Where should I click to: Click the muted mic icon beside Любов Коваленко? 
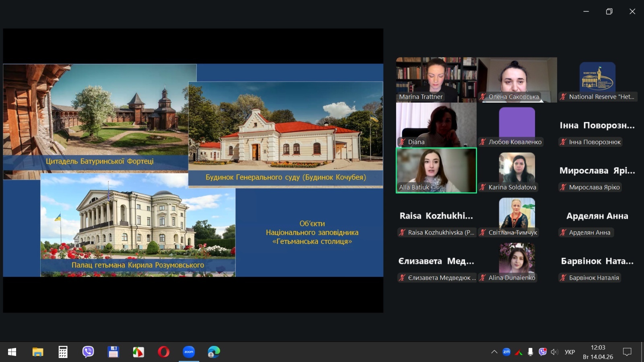[483, 142]
